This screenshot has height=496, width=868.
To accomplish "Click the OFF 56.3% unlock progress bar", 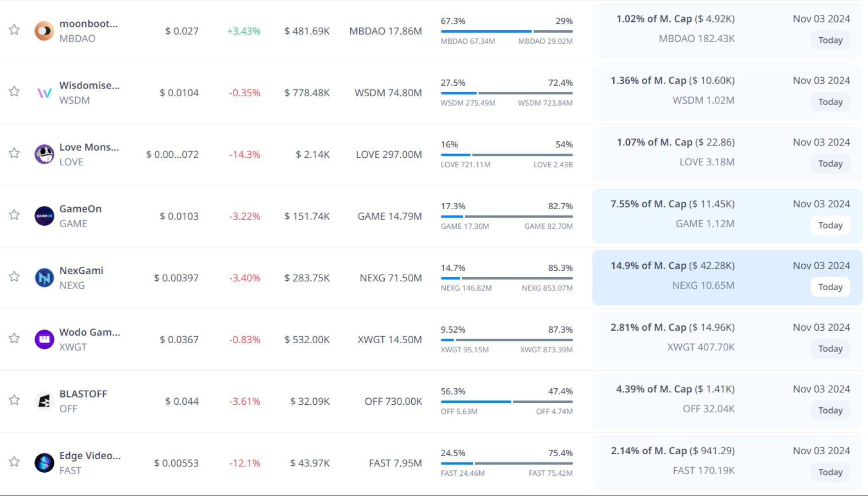I will (506, 402).
